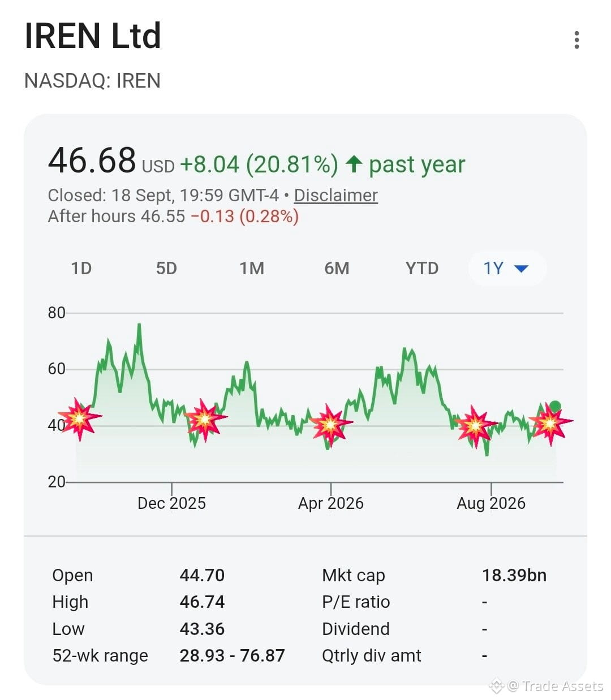Switch to the 6M time range

[x=337, y=268]
